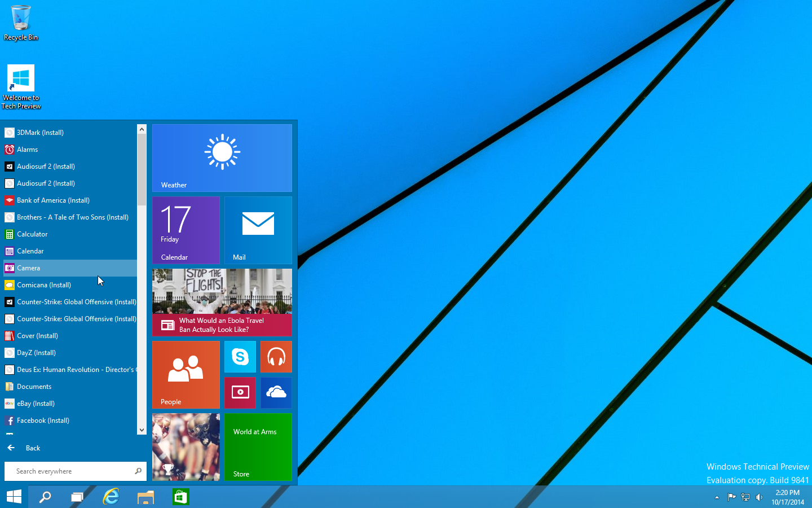Show hidden system tray icons

point(717,497)
